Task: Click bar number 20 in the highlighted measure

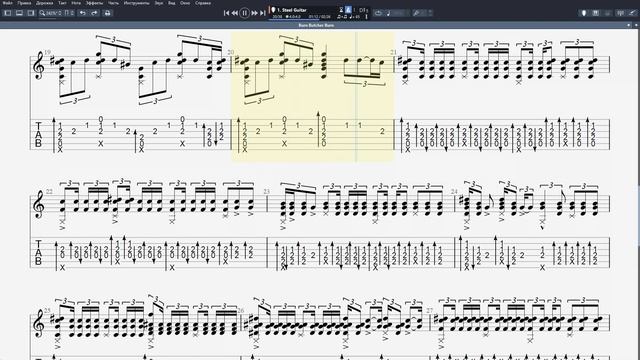Action: pos(231,52)
